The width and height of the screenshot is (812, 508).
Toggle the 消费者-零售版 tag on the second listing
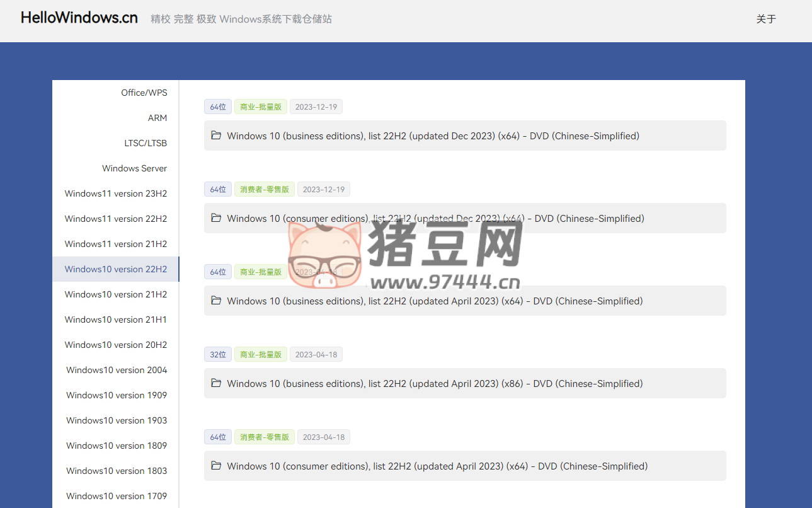coord(264,189)
